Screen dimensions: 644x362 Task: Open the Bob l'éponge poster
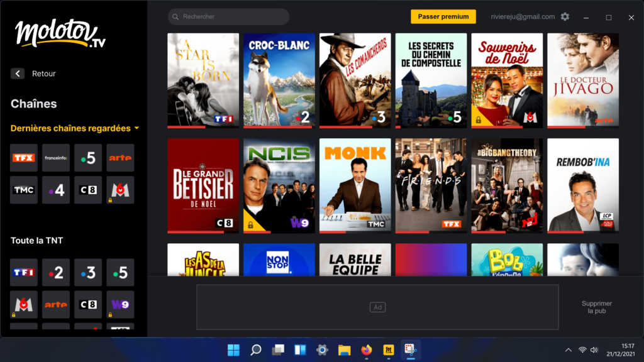pyautogui.click(x=508, y=260)
